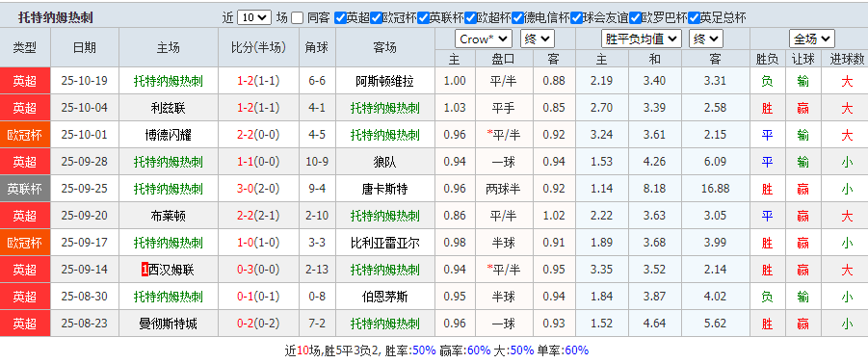Viewport: 868px width, 363px height.
Task: Uncheck the 欧罗巴杯 filter checkbox
Action: (x=635, y=17)
